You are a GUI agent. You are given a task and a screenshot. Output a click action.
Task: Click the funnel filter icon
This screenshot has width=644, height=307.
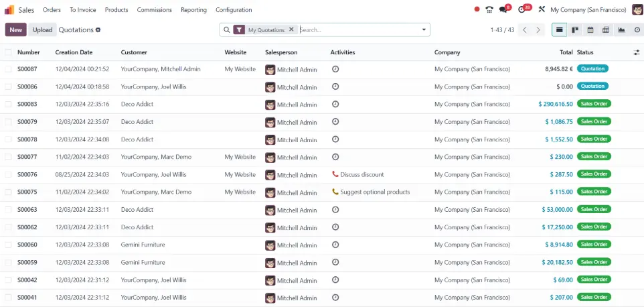[x=239, y=30]
